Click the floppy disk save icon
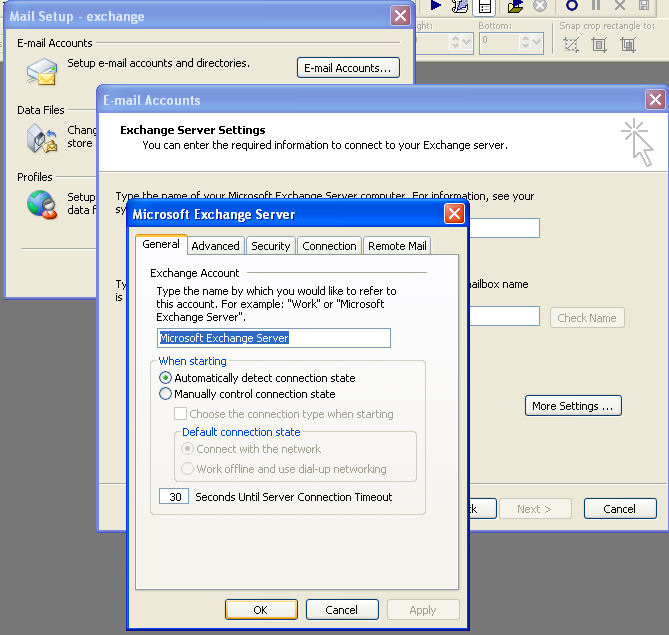This screenshot has height=635, width=669. point(644,5)
